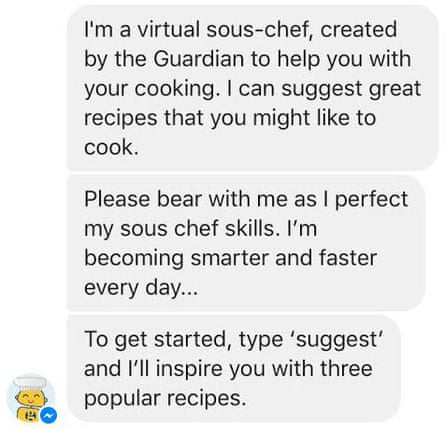Click 'and I'll inspire you with three' line
The height and width of the screenshot is (430, 445).
coord(228,369)
